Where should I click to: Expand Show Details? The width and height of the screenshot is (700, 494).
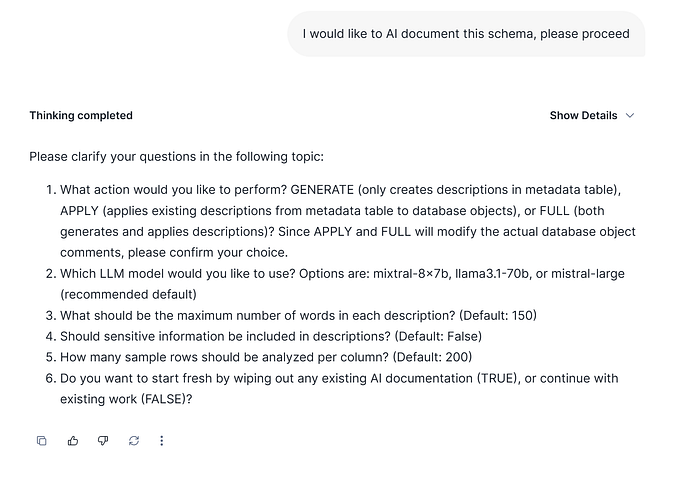click(583, 115)
